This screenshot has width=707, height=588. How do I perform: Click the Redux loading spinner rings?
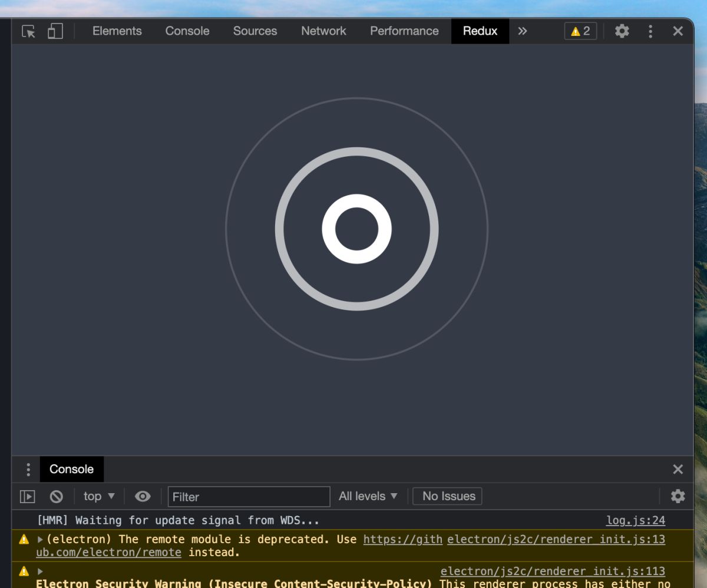(356, 229)
